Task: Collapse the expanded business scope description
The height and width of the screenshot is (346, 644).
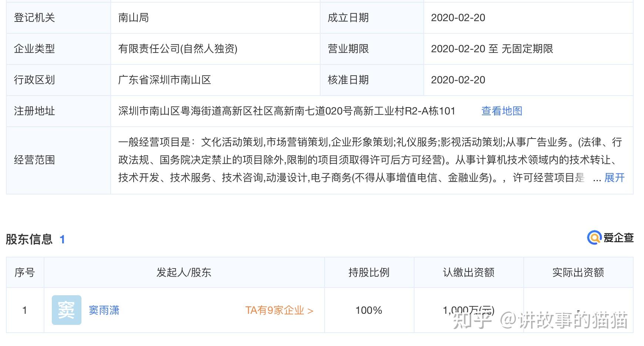Action: (614, 178)
